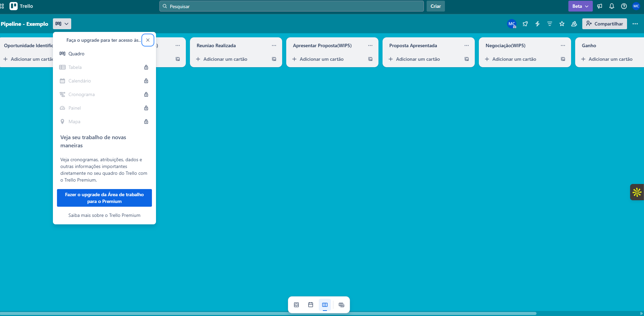Click the Compartilhar button
Screen dimensions: 644x316
coord(605,24)
